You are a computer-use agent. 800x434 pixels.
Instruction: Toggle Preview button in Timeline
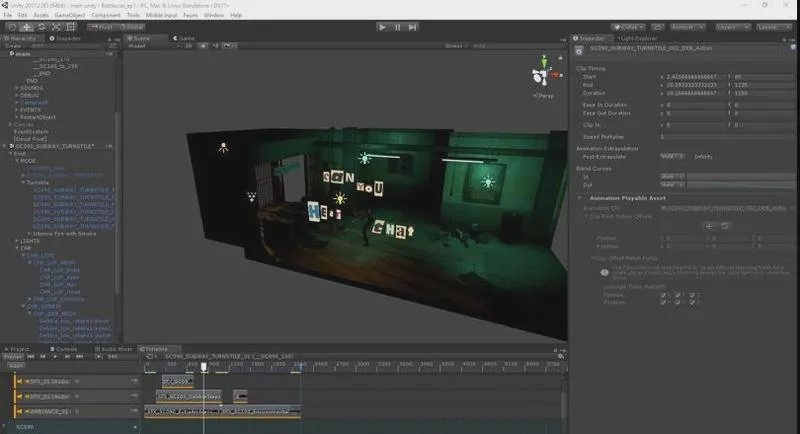[x=13, y=357]
